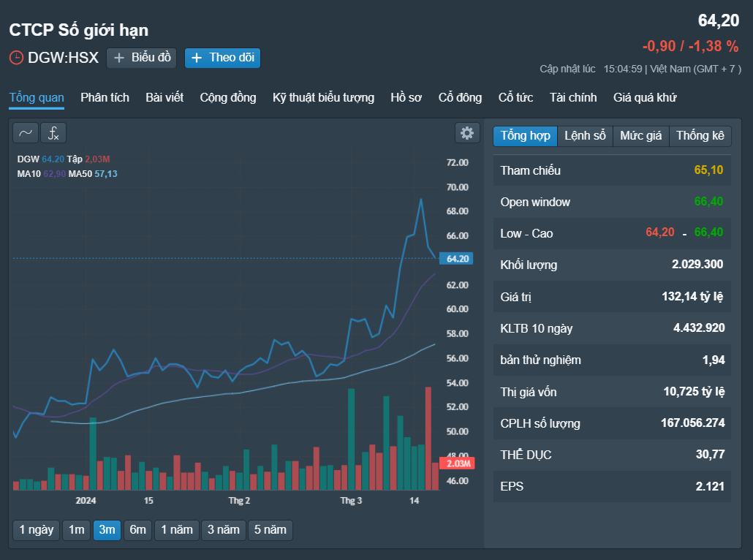The image size is (753, 560).
Task: Click the MA50 57,13 legend entry
Action: click(93, 174)
